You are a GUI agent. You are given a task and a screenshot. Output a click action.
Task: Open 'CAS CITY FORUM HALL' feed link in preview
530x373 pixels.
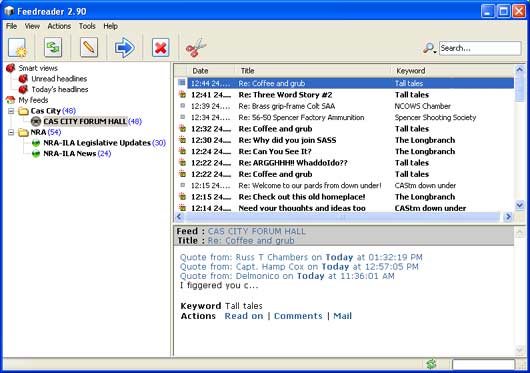click(256, 231)
